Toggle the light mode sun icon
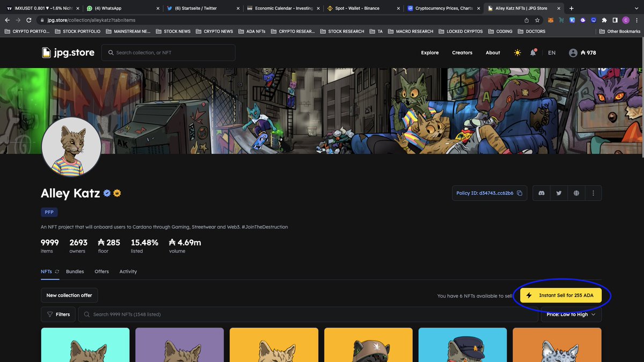 pos(517,53)
